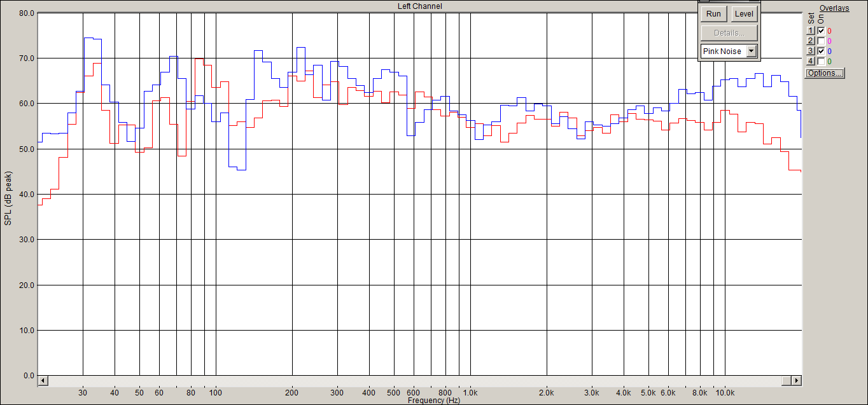Click the blue overlay 3 offset value 0
Viewport: 868px width, 405px height.
point(829,51)
